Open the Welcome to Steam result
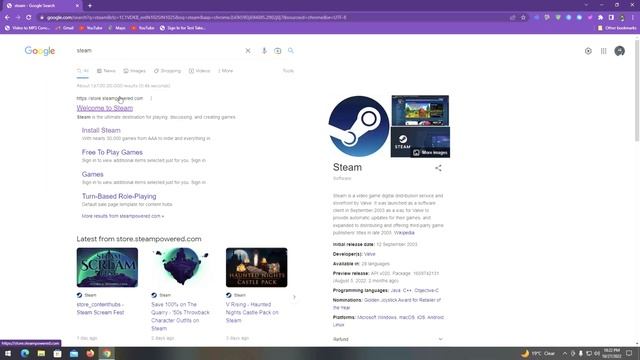640x360 pixels. point(105,108)
